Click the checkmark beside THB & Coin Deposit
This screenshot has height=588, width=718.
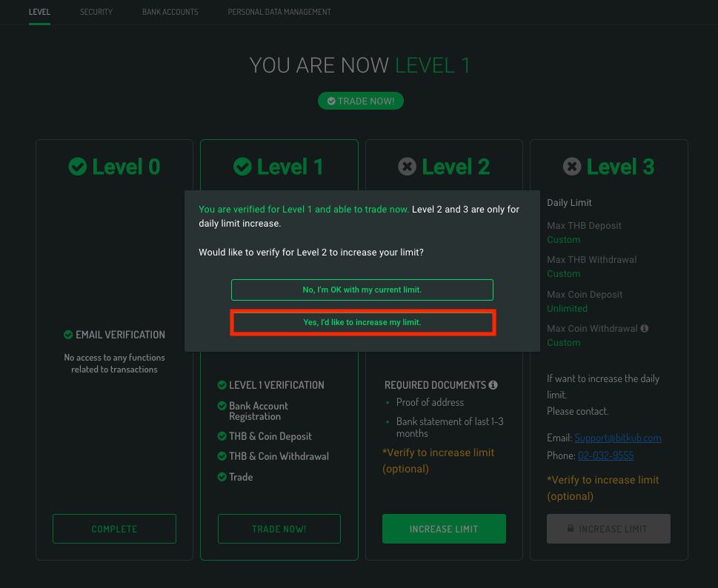222,436
